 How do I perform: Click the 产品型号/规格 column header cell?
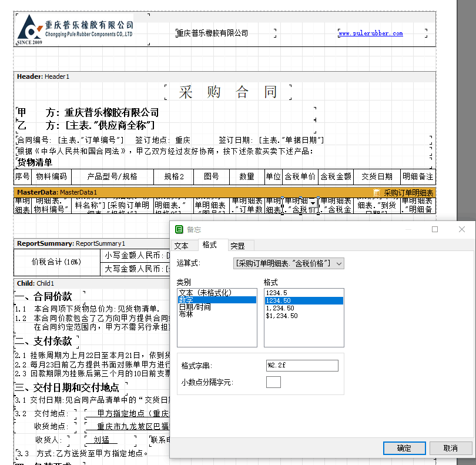point(112,177)
